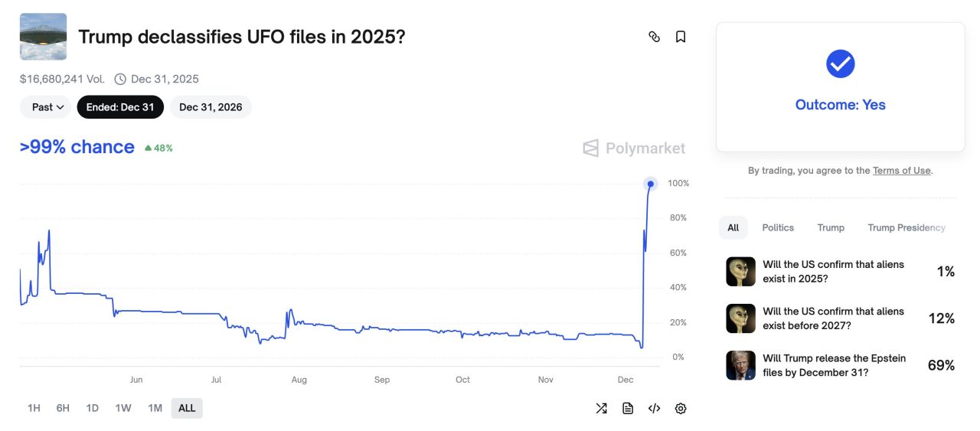Image resolution: width=980 pixels, height=431 pixels.
Task: Open the Terms of Use link
Action: 901,171
